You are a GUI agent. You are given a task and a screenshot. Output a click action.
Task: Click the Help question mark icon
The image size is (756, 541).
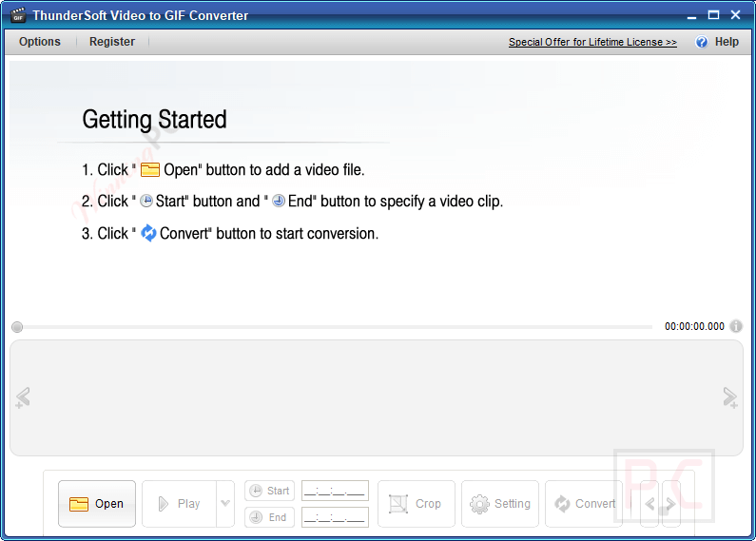pos(702,42)
